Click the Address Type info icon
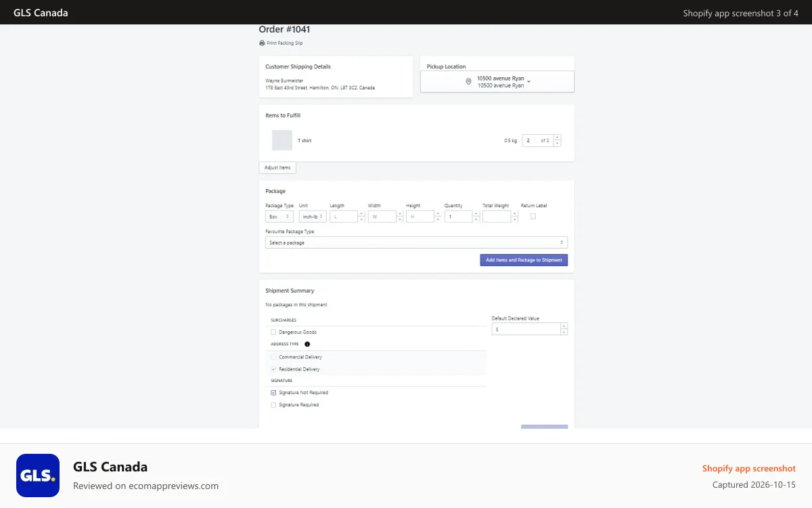This screenshot has width=812, height=508. 307,344
